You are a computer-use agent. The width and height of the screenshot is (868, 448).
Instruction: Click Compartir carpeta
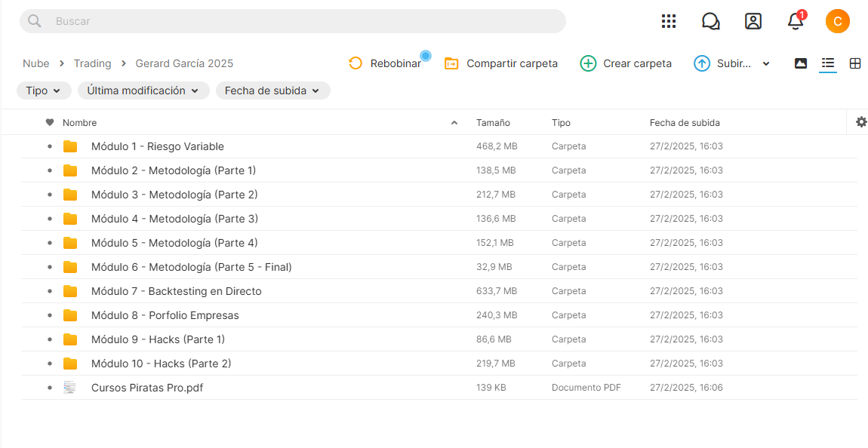pos(501,63)
